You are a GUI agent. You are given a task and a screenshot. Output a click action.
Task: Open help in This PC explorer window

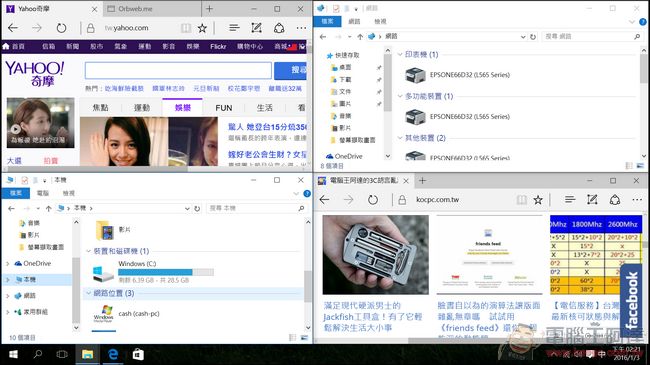(307, 193)
